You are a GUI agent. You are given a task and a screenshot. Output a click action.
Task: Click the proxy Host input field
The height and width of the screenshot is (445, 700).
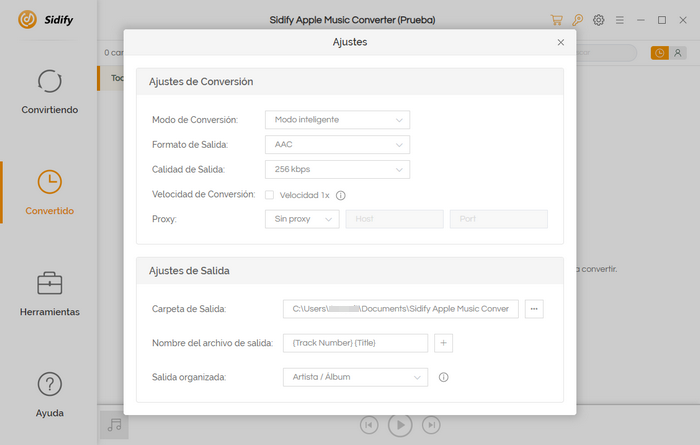click(x=395, y=219)
